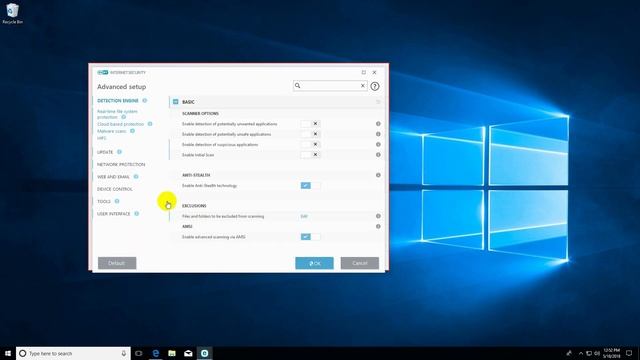Viewport: 640px width, 360px height.
Task: Select WEB AND EMAIL in the sidebar
Action: [x=113, y=177]
